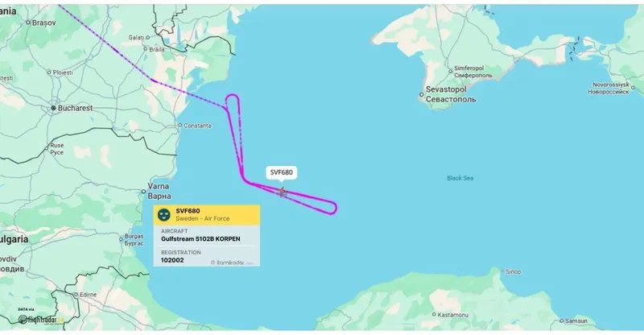
Task: Click the Varna city marker dot
Action: pyautogui.click(x=144, y=192)
